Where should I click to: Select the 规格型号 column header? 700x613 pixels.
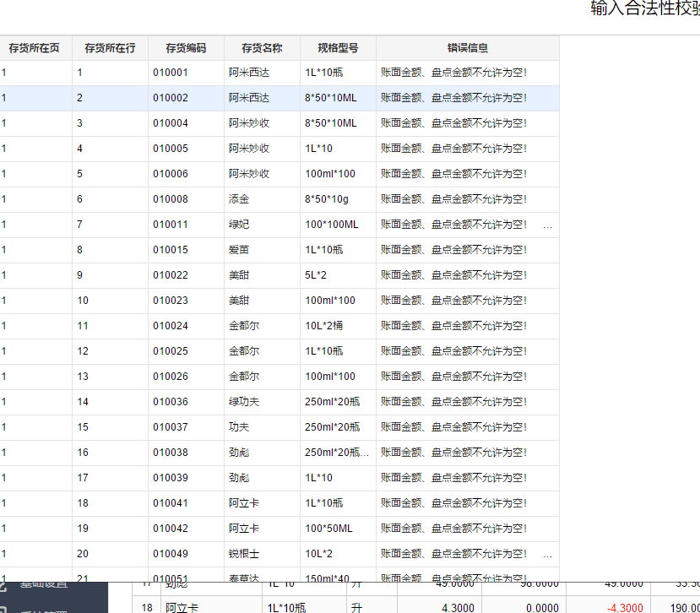pyautogui.click(x=338, y=48)
